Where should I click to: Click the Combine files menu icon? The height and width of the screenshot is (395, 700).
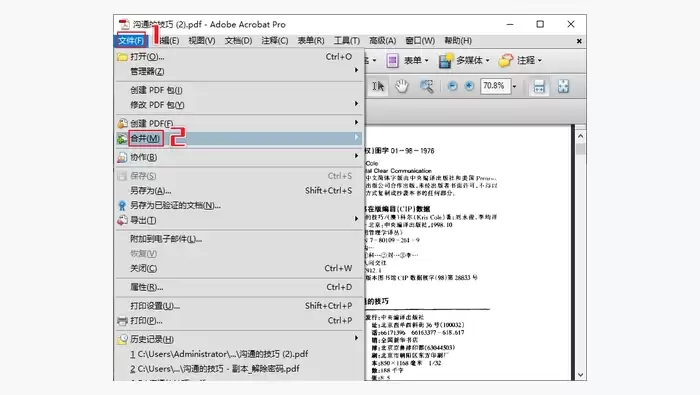(122, 139)
